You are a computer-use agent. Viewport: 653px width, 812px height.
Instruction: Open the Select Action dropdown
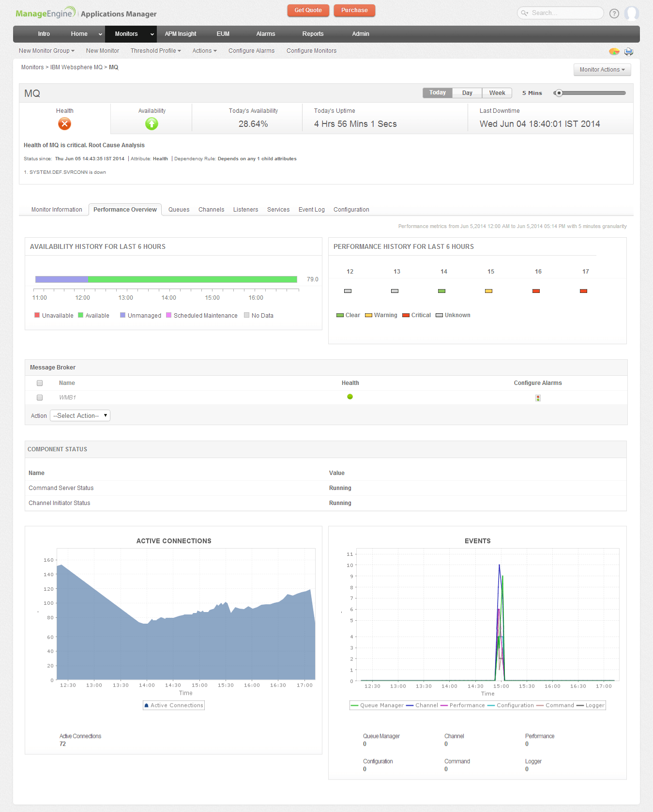point(80,416)
